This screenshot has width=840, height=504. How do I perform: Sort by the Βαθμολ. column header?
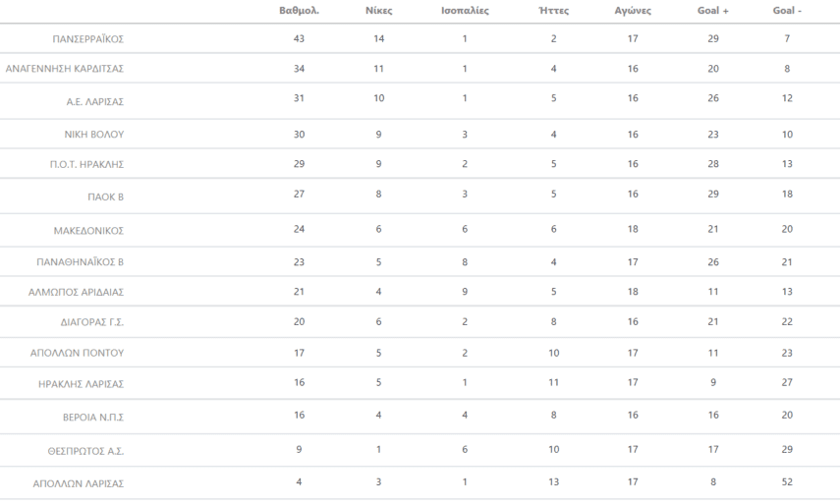[300, 11]
